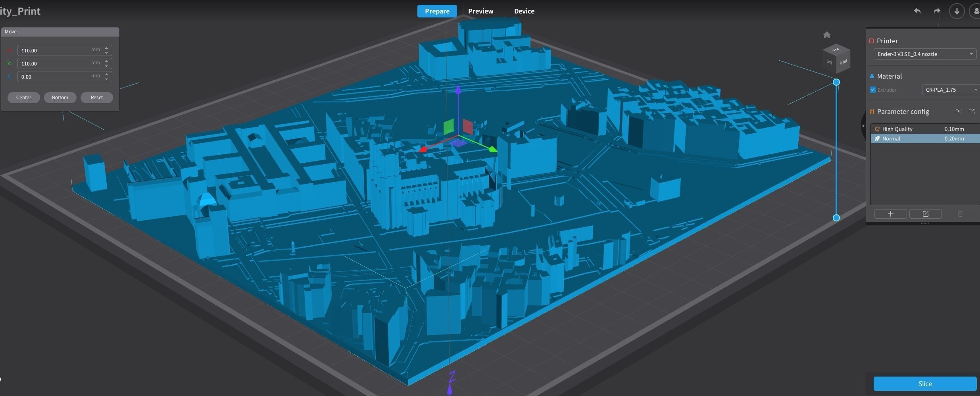Click the red YZ-plane gizmo square
Screen dimensions: 980x396
coord(468,127)
